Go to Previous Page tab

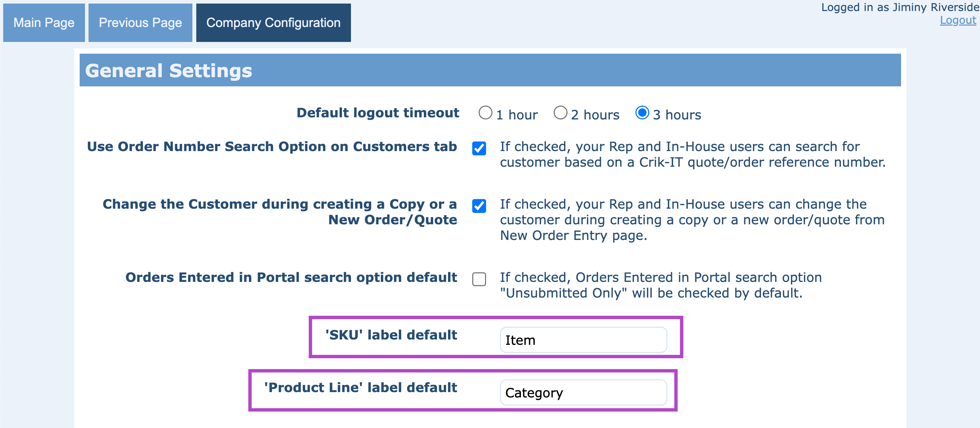[140, 23]
